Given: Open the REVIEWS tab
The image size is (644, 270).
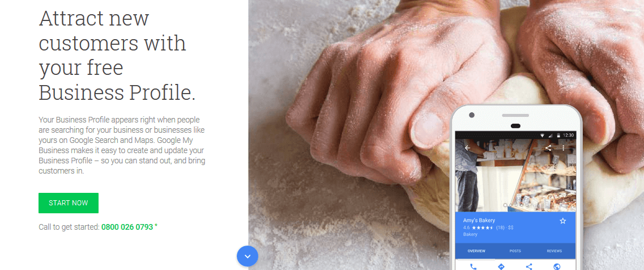Looking at the screenshot, I should (554, 251).
